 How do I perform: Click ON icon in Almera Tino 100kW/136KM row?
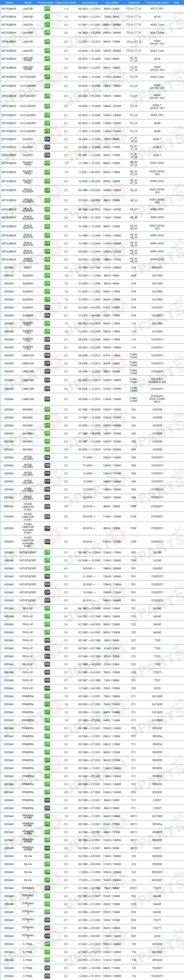coord(47,347)
